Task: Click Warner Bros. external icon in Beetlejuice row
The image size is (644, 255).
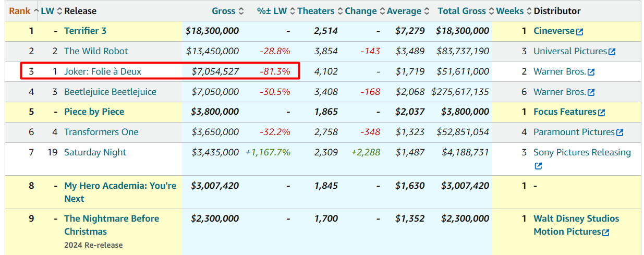Action: (x=591, y=92)
